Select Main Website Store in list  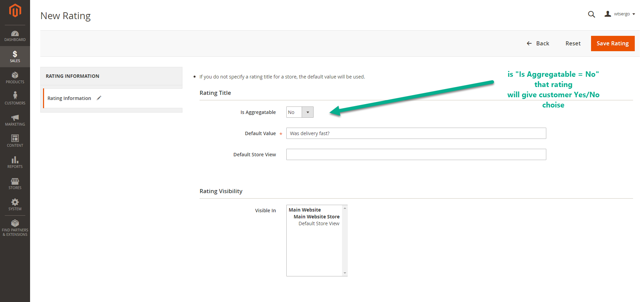click(316, 217)
